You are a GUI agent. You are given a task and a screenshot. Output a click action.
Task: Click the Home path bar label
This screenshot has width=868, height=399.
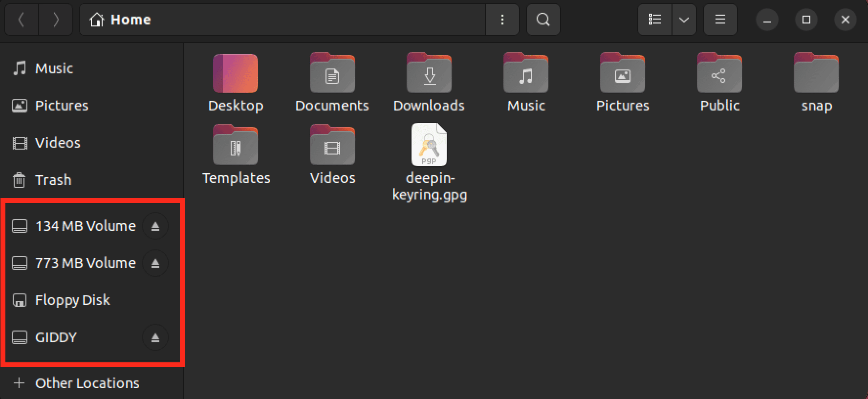pyautogui.click(x=130, y=20)
